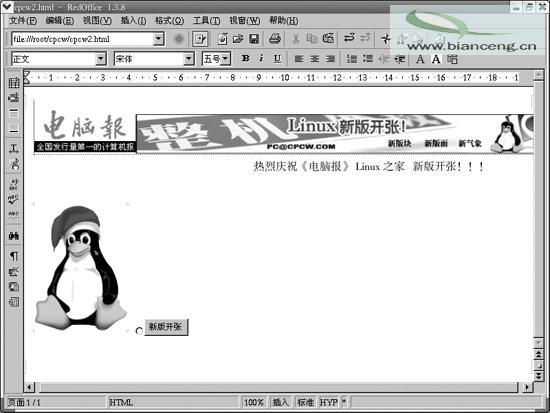Click the Paste clipboard icon
This screenshot has width=550, height=413.
(x=328, y=38)
